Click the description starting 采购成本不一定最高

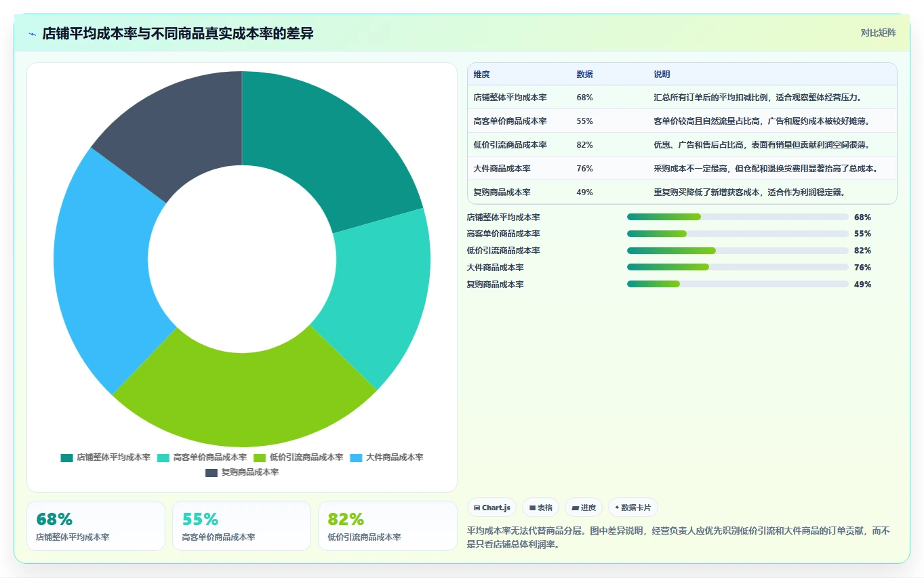pos(766,169)
